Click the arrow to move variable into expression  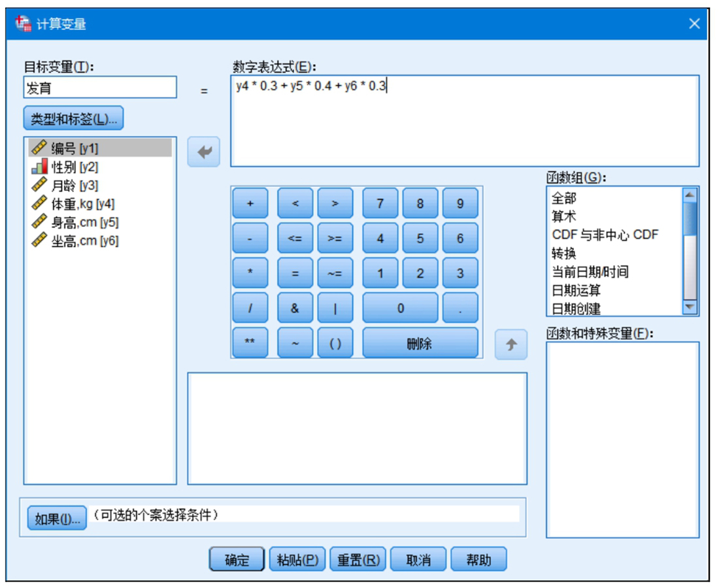click(x=203, y=152)
